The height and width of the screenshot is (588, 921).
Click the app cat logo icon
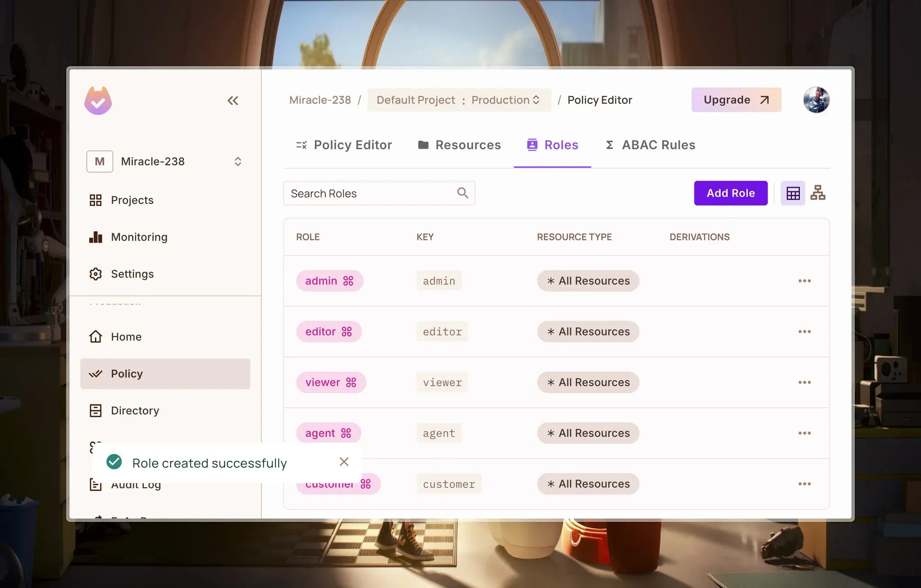click(98, 101)
